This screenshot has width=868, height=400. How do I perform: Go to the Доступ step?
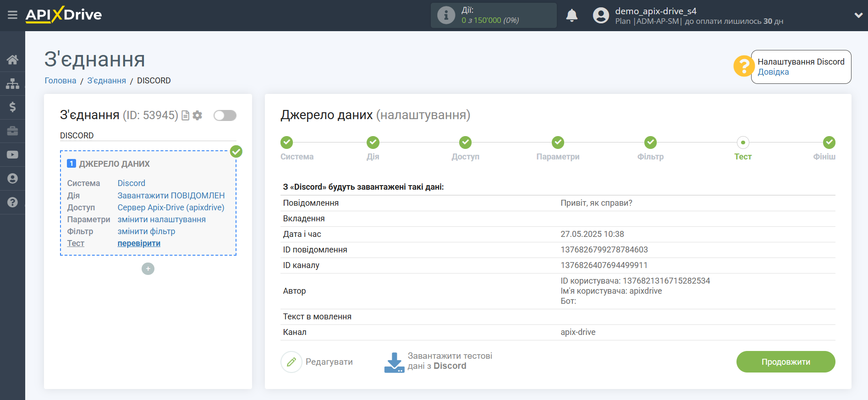click(466, 142)
